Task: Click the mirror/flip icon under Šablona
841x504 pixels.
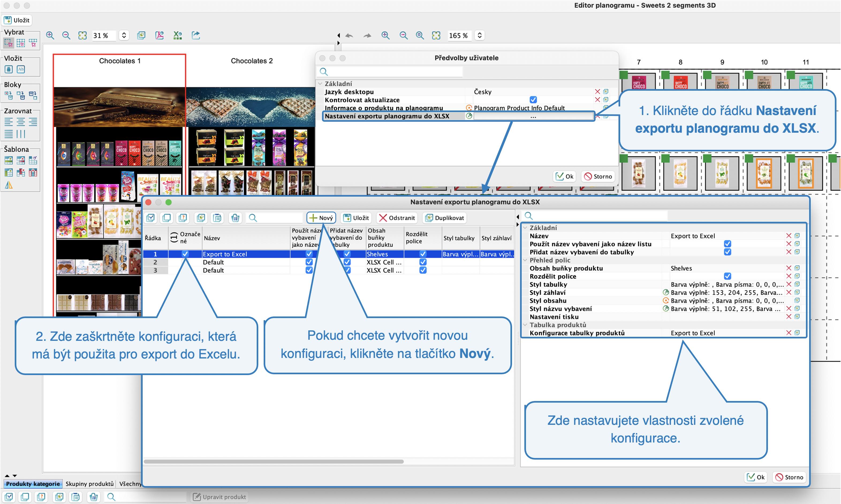Action: pyautogui.click(x=9, y=185)
